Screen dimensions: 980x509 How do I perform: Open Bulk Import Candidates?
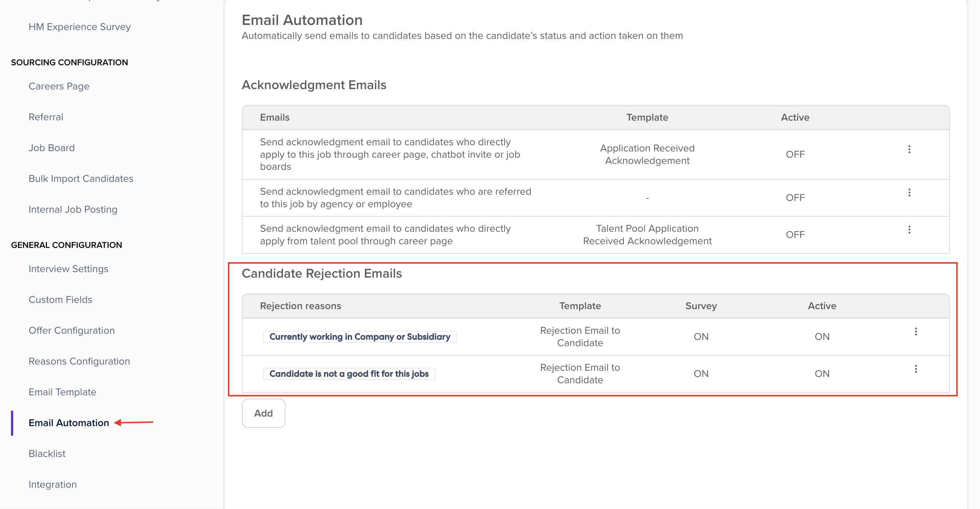(x=81, y=178)
